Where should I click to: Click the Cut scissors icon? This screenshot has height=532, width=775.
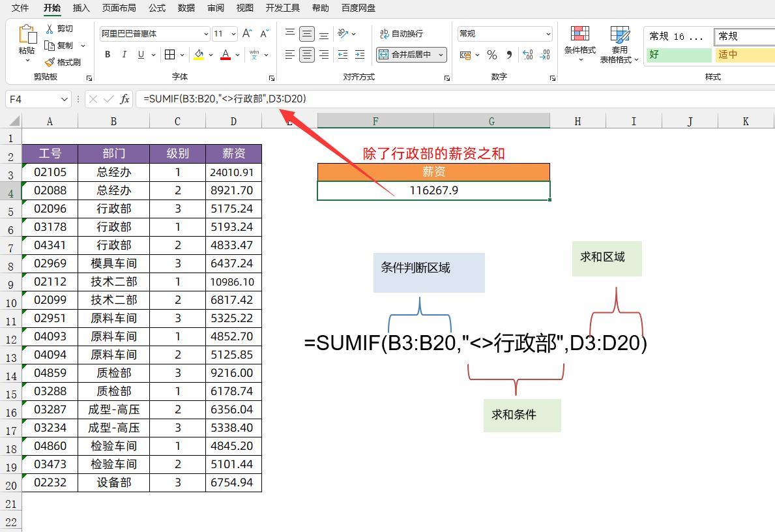point(50,29)
